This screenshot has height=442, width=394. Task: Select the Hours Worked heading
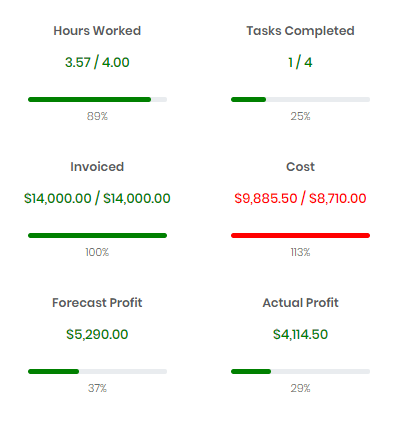tap(97, 31)
